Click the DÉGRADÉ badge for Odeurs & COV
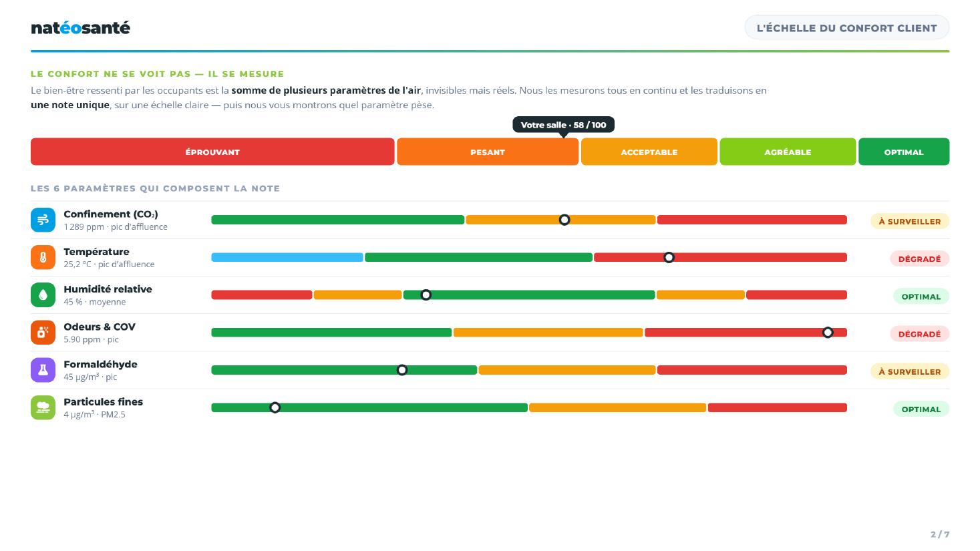980x551 pixels. [919, 334]
